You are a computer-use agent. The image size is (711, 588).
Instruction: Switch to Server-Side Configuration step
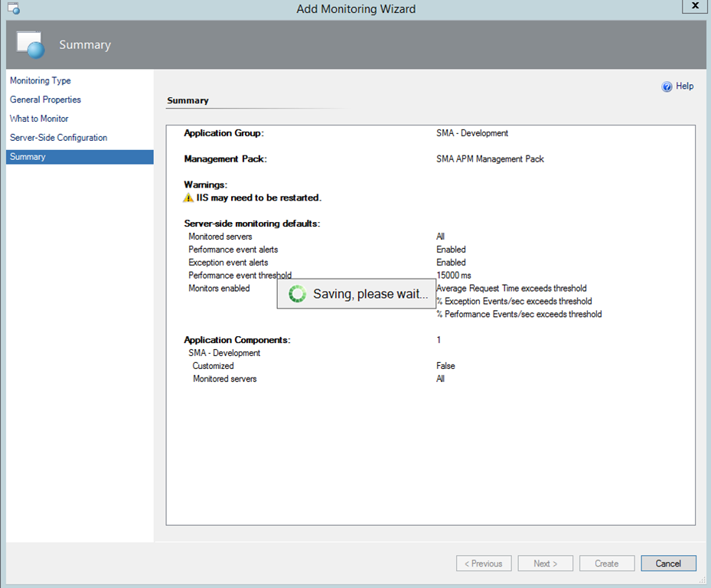click(x=58, y=138)
